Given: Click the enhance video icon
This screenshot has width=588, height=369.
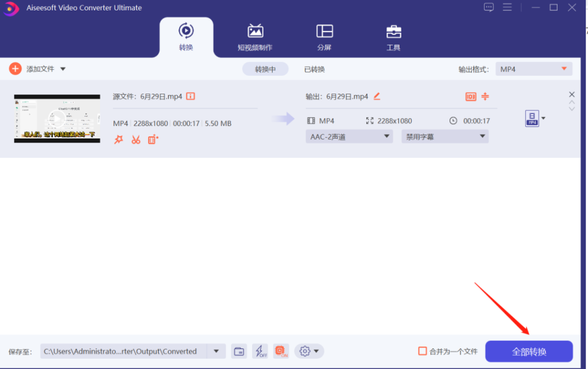Looking at the screenshot, I should (153, 140).
